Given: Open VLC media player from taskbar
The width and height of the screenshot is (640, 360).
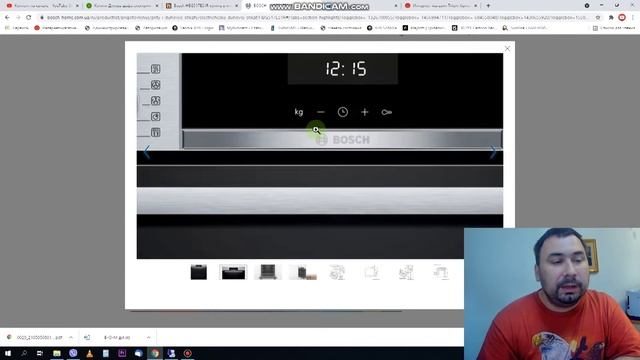Looking at the screenshot, I should tap(89, 353).
